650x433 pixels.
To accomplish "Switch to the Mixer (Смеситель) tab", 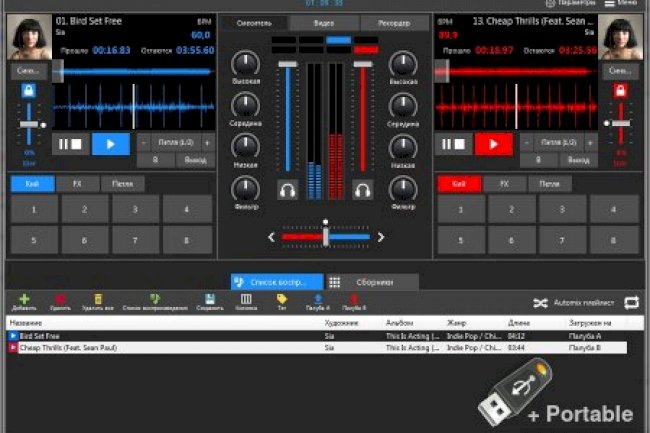I will 254,23.
